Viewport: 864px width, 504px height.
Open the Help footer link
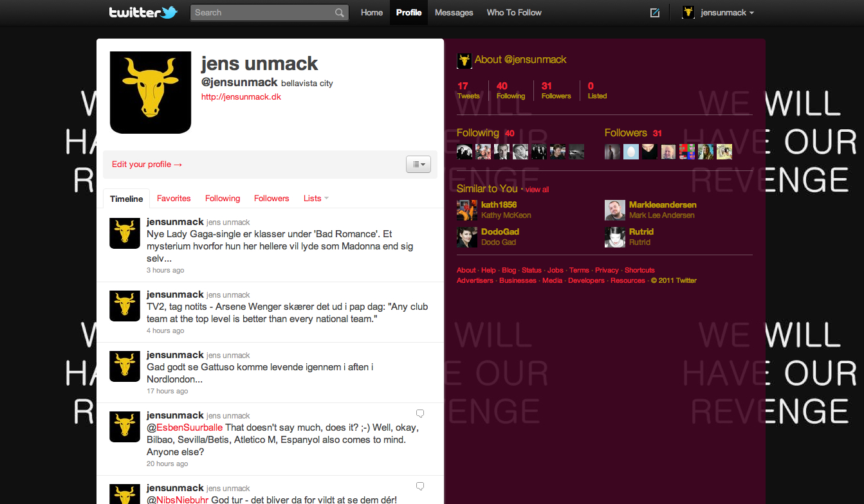click(x=489, y=271)
